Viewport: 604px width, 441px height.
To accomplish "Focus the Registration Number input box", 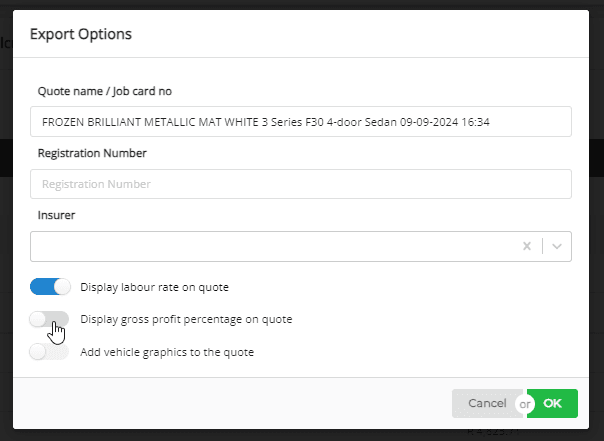I will pyautogui.click(x=300, y=184).
